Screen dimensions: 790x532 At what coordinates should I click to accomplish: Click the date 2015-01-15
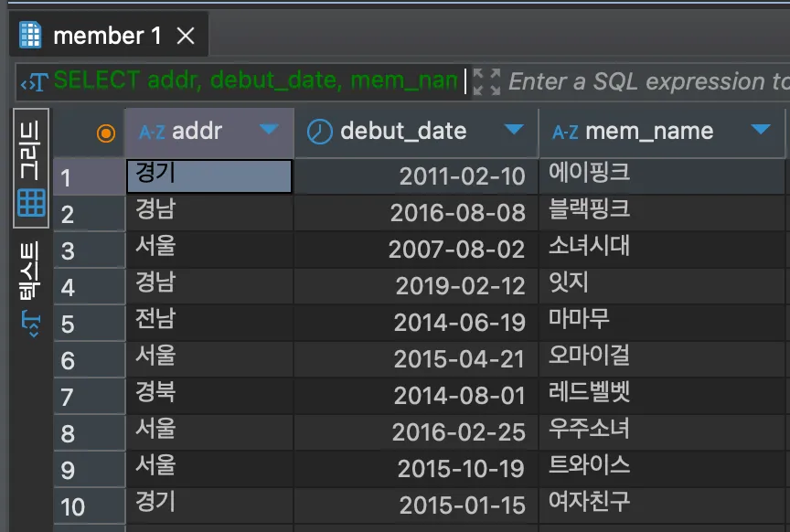click(462, 505)
